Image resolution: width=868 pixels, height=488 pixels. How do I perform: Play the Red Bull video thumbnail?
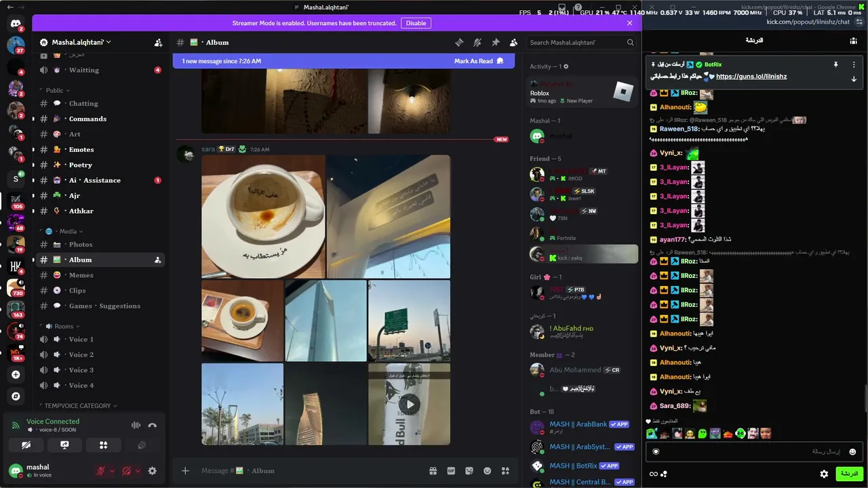410,405
